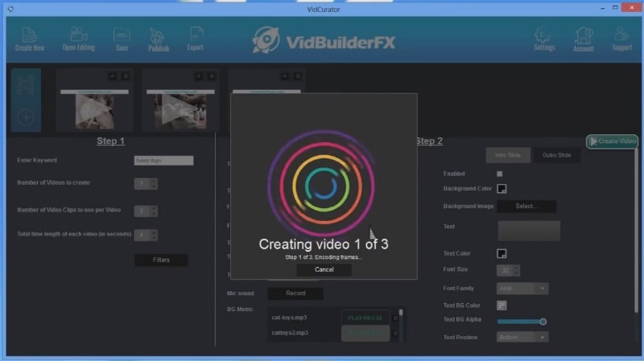
Task: Click the remove icon beside cat-toys.mp3
Action: click(395, 318)
